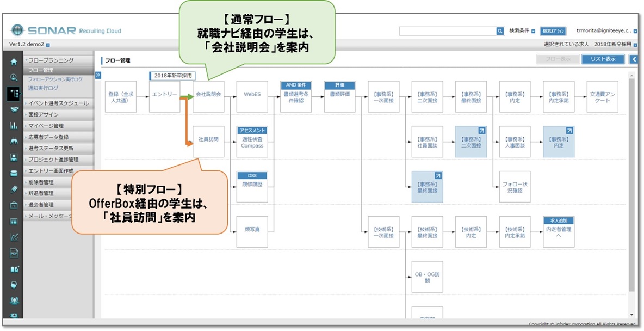Image resolution: width=644 pixels, height=331 pixels.
Task: Open the bar chart icon in sidebar
Action: (x=14, y=126)
